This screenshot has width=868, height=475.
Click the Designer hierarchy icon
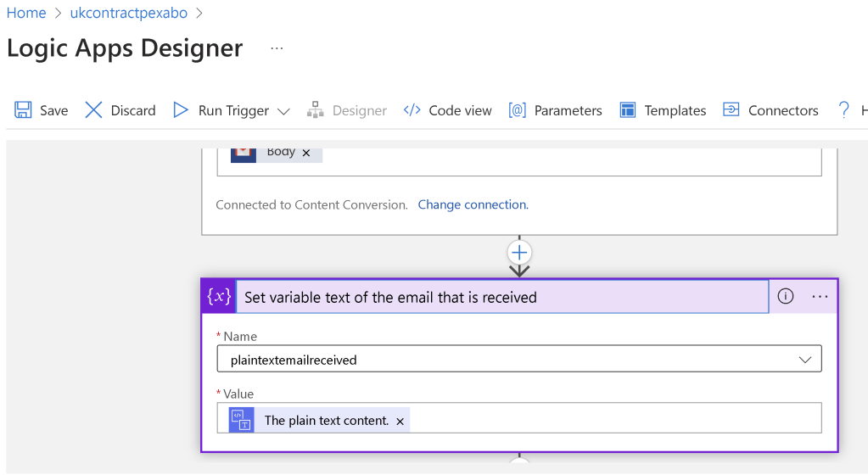[315, 109]
